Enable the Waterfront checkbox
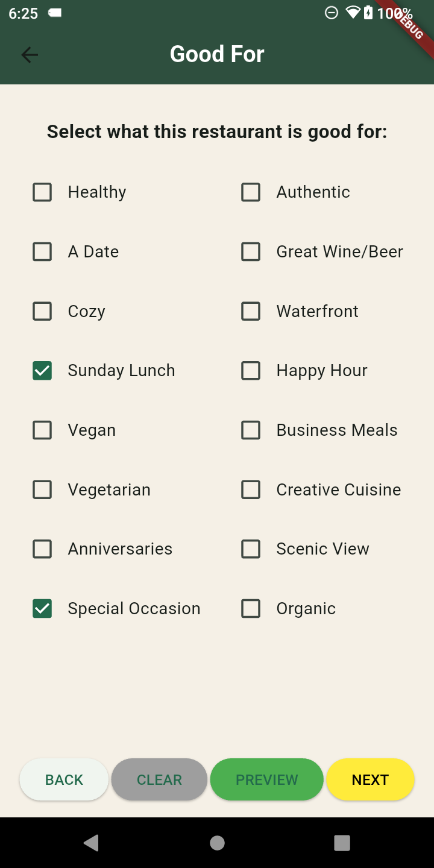 [x=251, y=312]
